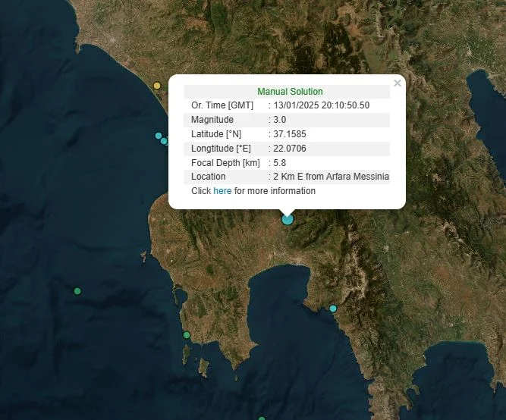
Task: Click the focal depth value 5.8
Action: 279,163
